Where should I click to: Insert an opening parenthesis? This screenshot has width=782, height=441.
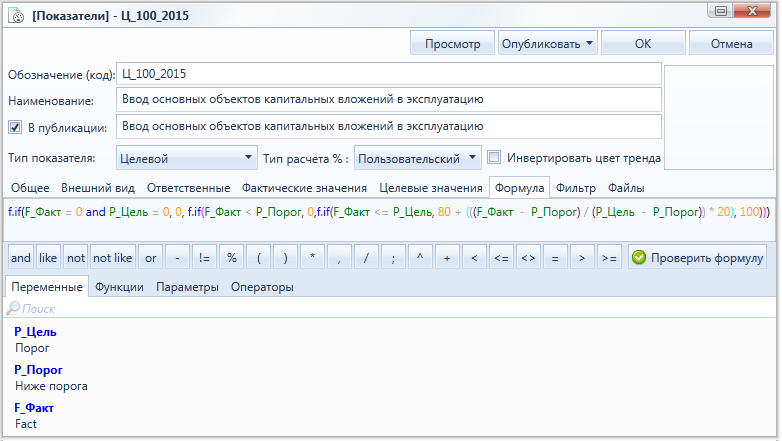pyautogui.click(x=258, y=257)
